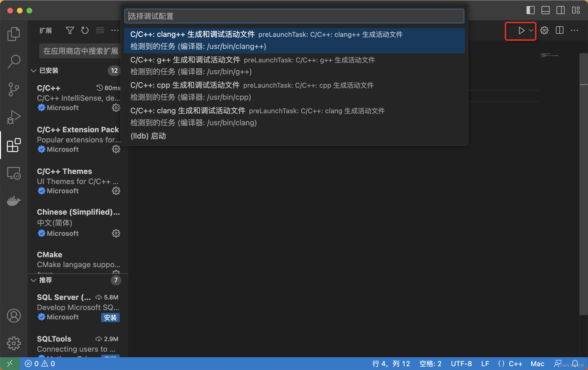This screenshot has width=588, height=370.
Task: Choose the (lldb) 启动 configuration
Action: point(294,136)
